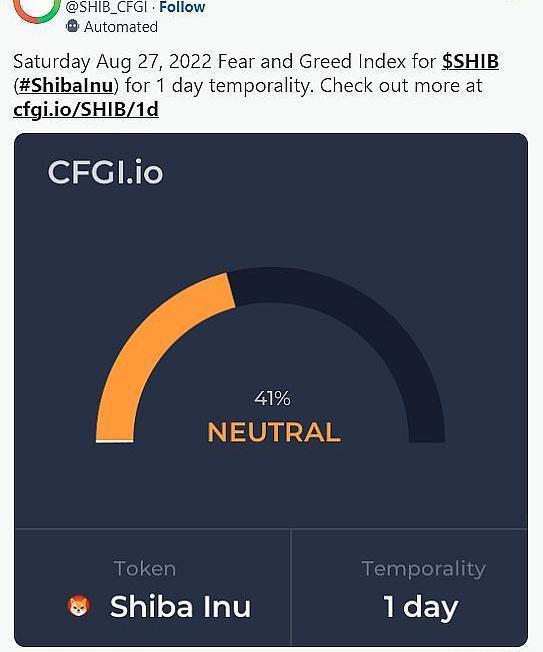Open the #ShibaInu hashtag
The image size is (543, 652).
[x=66, y=86]
